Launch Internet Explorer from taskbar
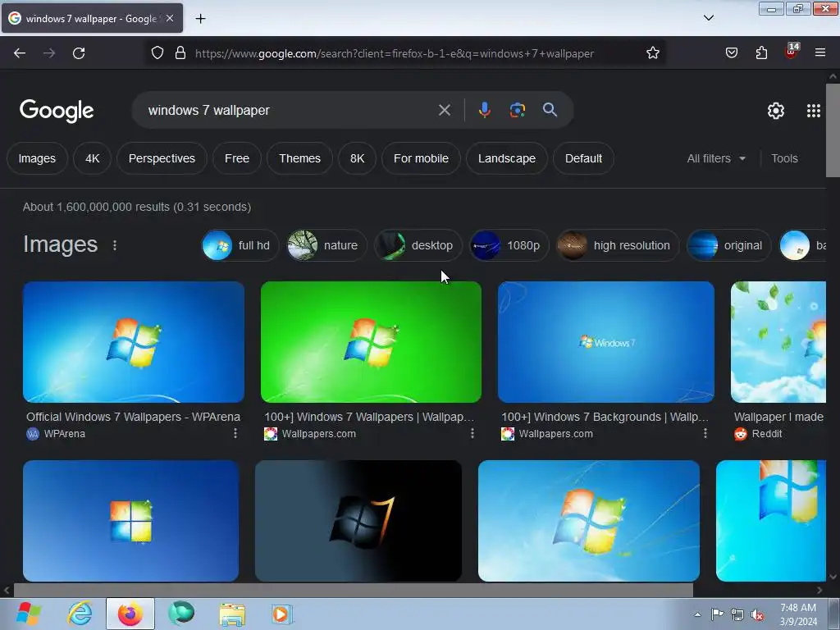 80,614
